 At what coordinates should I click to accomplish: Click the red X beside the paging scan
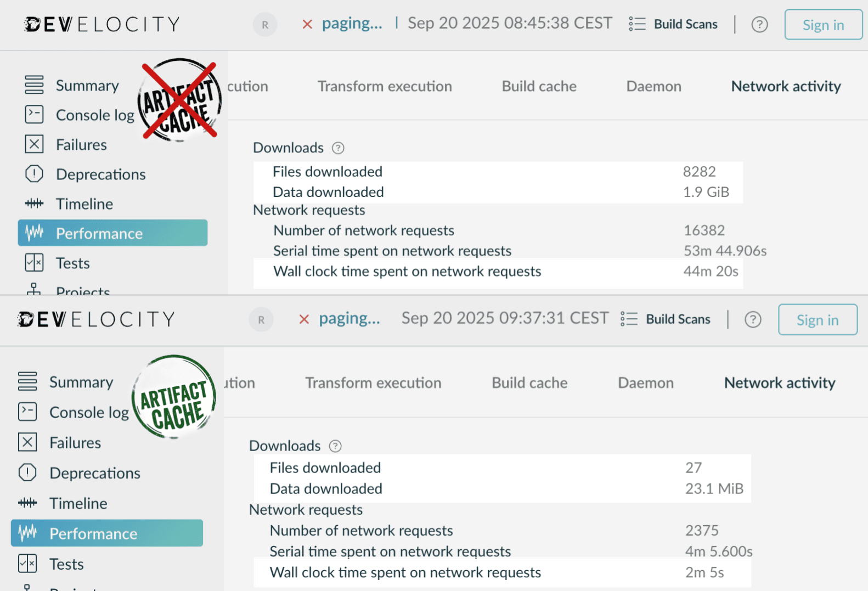(x=306, y=24)
